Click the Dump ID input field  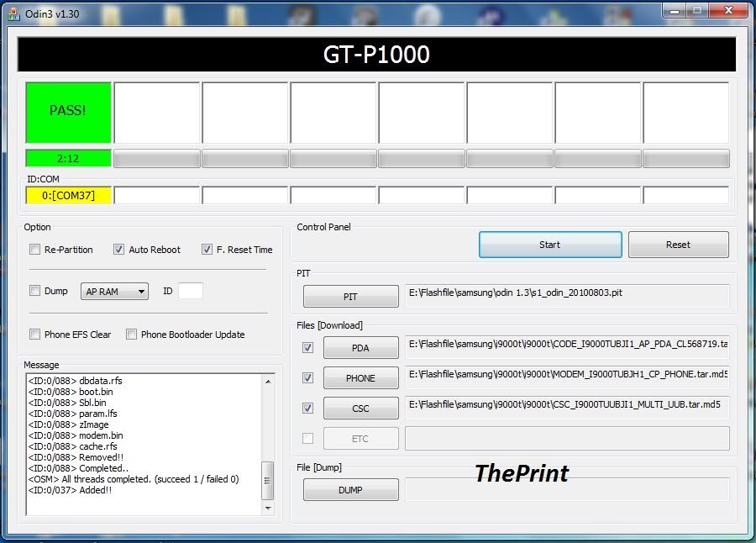tap(191, 291)
